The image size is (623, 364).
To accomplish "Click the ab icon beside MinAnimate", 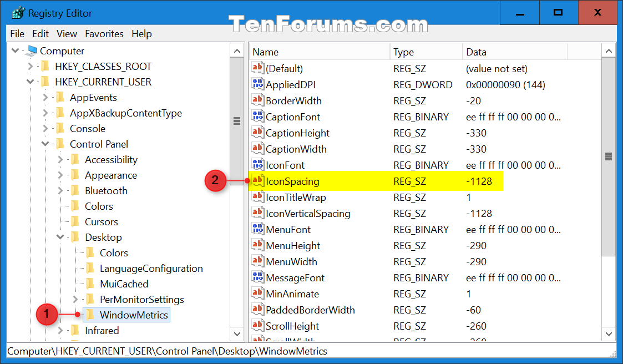I will click(257, 294).
